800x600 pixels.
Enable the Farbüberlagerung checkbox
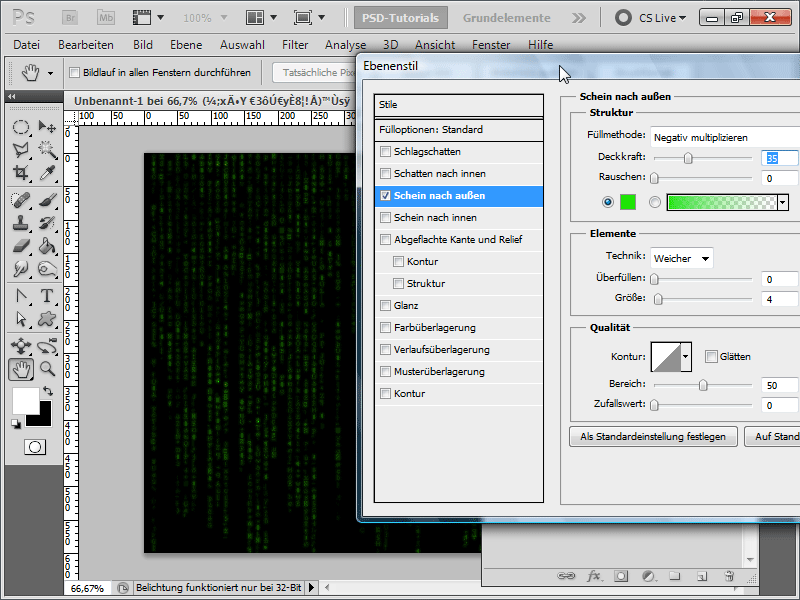point(386,328)
